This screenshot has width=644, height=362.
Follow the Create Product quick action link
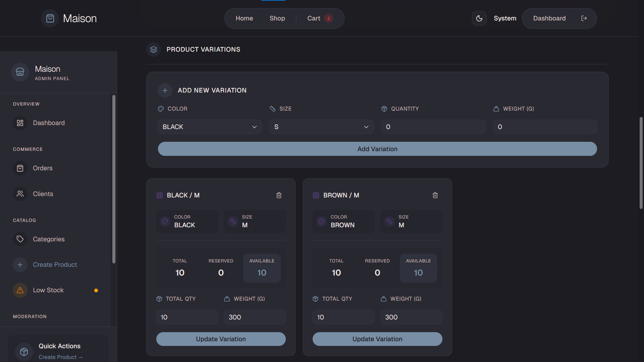pyautogui.click(x=60, y=357)
